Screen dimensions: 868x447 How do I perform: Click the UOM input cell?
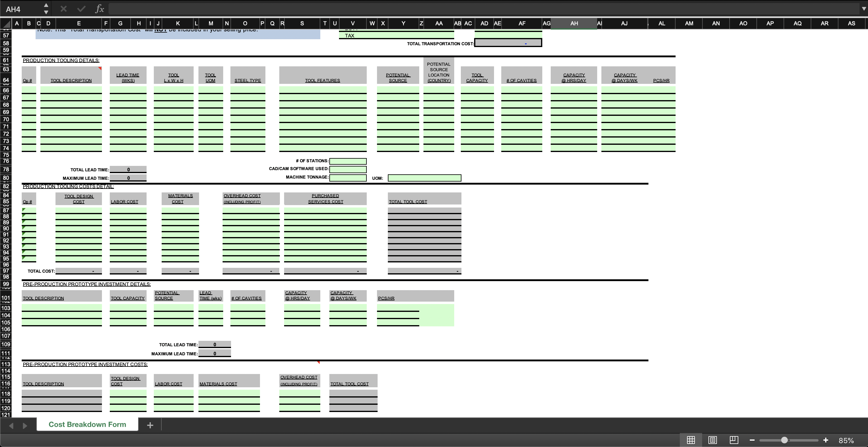click(424, 178)
